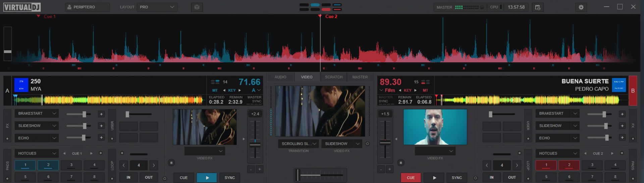Open deck B HOTCUES pad mode dropdown

coord(557,154)
